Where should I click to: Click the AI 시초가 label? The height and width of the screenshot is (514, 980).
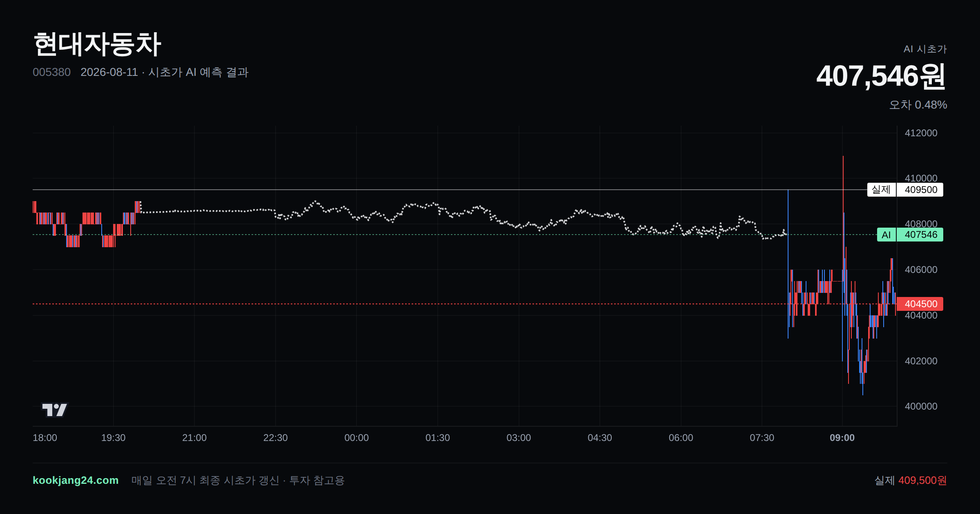pyautogui.click(x=925, y=49)
